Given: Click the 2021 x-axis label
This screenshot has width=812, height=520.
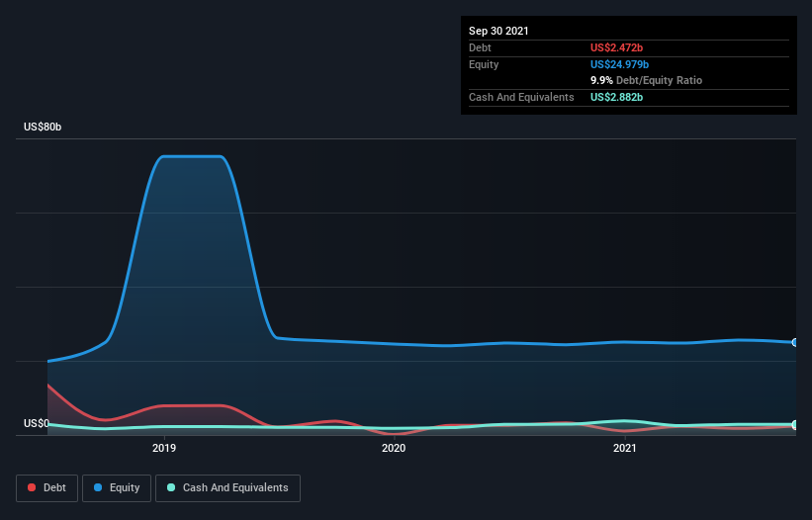Looking at the screenshot, I should pyautogui.click(x=624, y=448).
